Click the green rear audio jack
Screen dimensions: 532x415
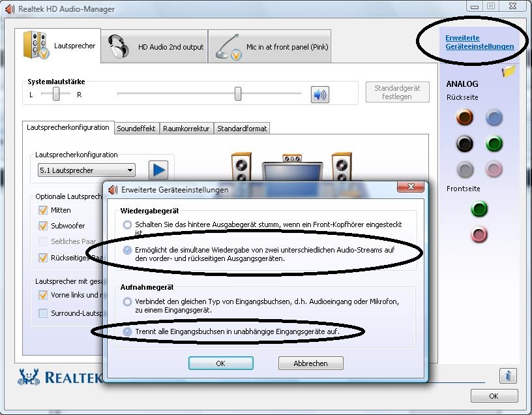pyautogui.click(x=494, y=144)
